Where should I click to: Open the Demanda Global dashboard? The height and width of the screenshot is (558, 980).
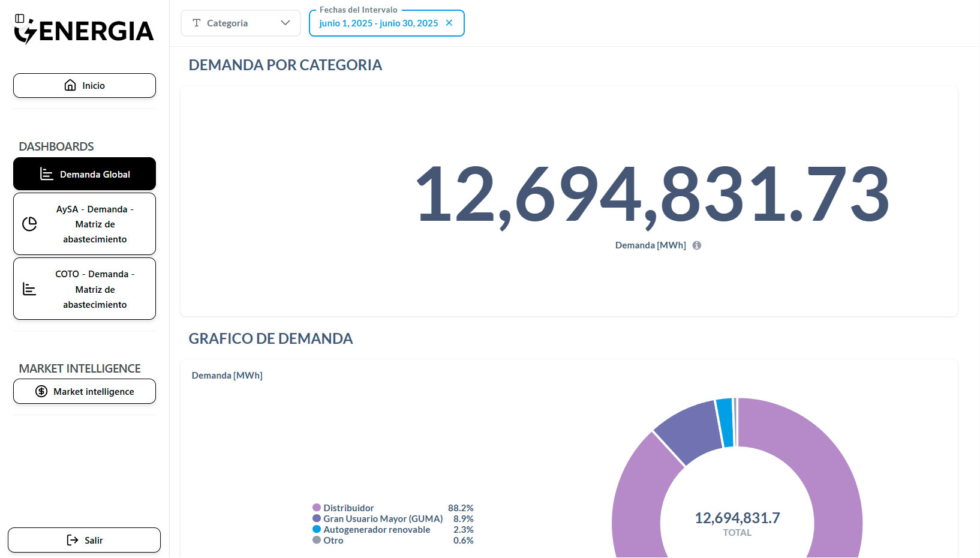tap(85, 174)
